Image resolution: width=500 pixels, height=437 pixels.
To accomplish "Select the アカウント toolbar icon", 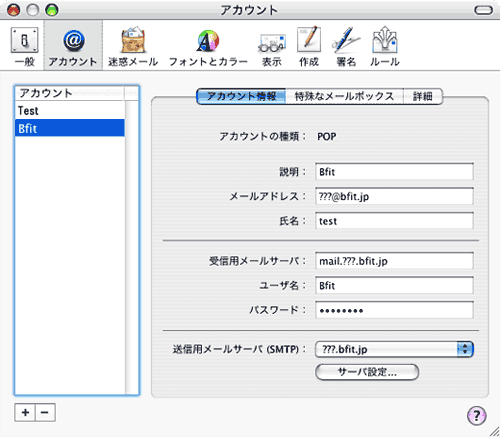I will coord(73,46).
